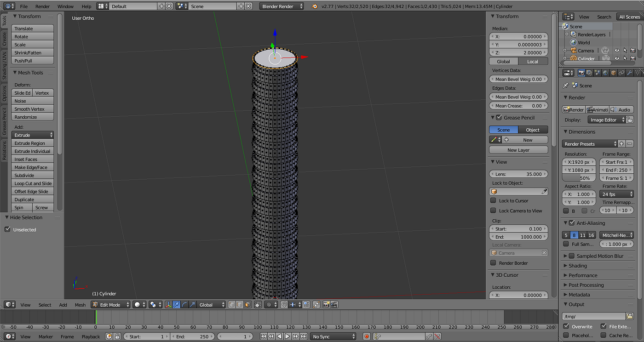Toggle Camera selectability arrow in outliner
Viewport: 644px width, 342px height.
coord(625,51)
